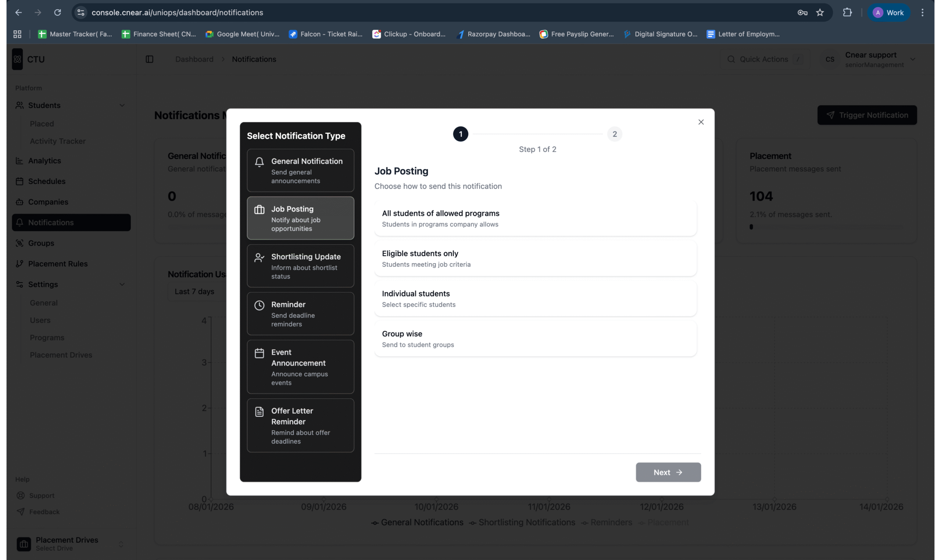Open the Cnear support account dropdown
Screen dimensions: 941x560
(912, 59)
